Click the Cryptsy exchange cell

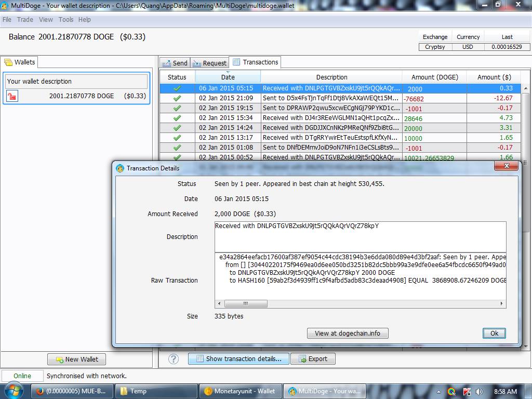click(x=435, y=47)
